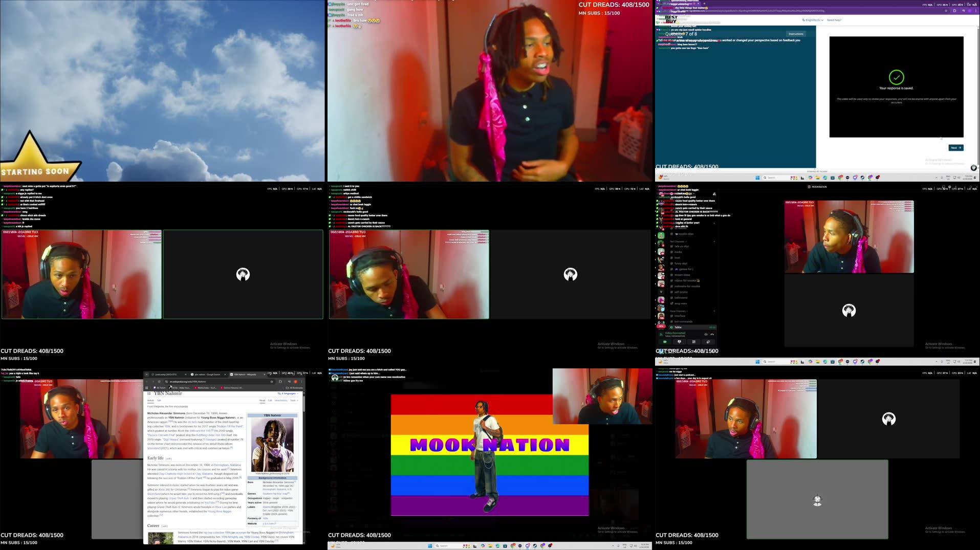
Task: Disconnect from the Discord voice call
Action: [x=712, y=334]
